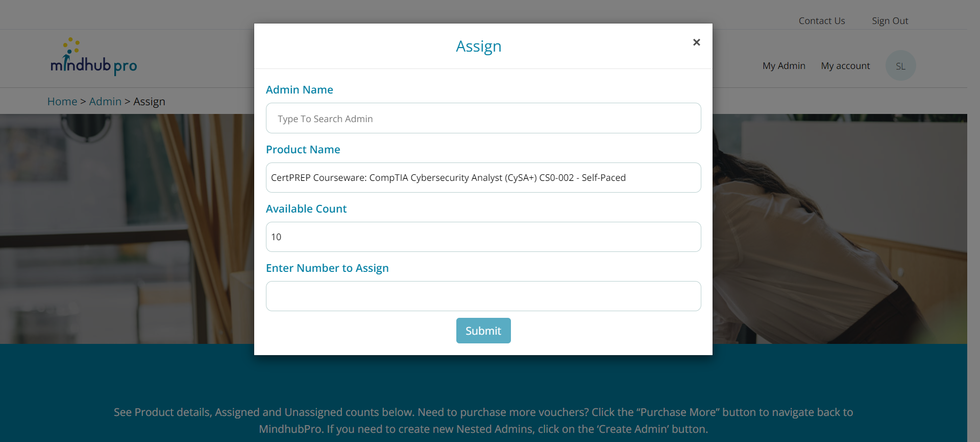Viewport: 980px width, 442px height.
Task: Open the My Admin menu
Action: coord(783,66)
